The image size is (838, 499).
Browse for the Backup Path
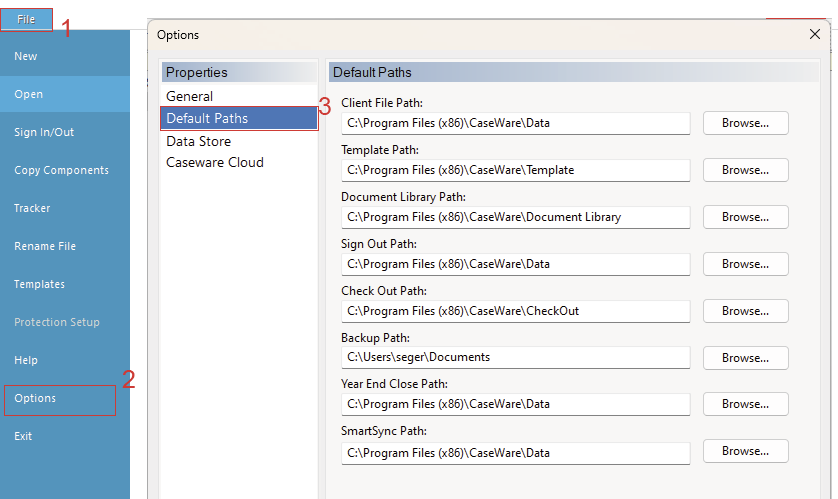point(745,358)
